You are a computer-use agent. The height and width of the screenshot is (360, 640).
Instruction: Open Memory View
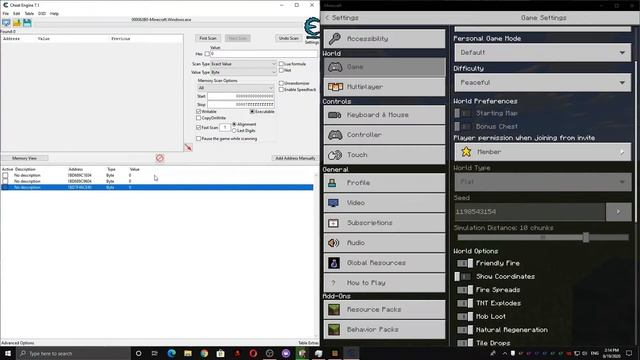point(24,158)
